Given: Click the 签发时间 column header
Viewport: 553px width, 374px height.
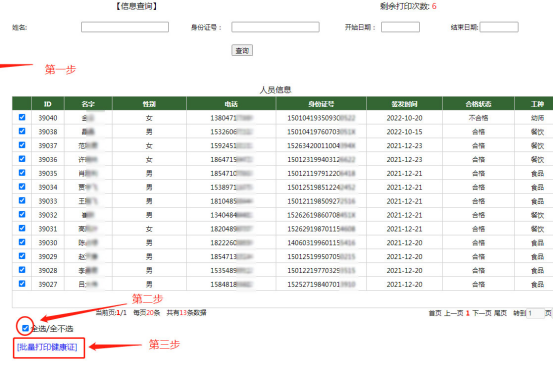Looking at the screenshot, I should [x=404, y=104].
